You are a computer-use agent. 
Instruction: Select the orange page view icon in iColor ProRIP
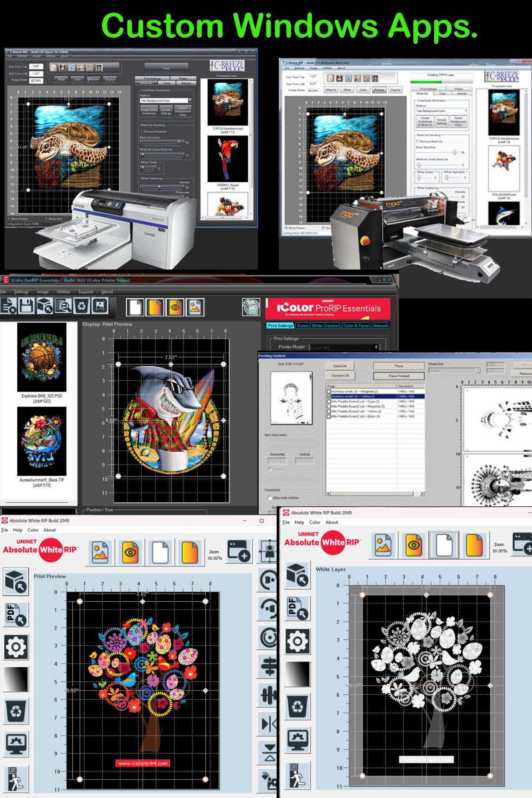pyautogui.click(x=155, y=307)
